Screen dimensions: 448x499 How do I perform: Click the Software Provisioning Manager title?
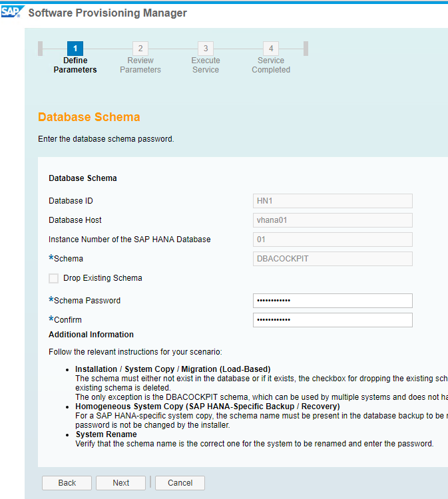(108, 13)
